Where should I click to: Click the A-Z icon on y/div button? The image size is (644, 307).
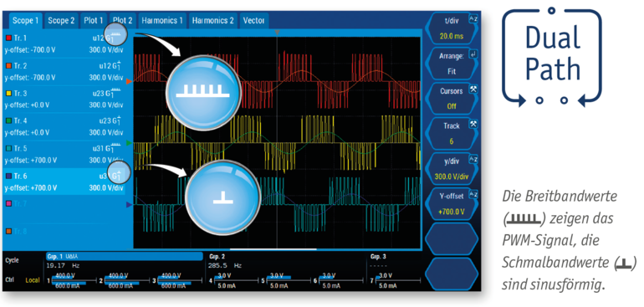(473, 159)
